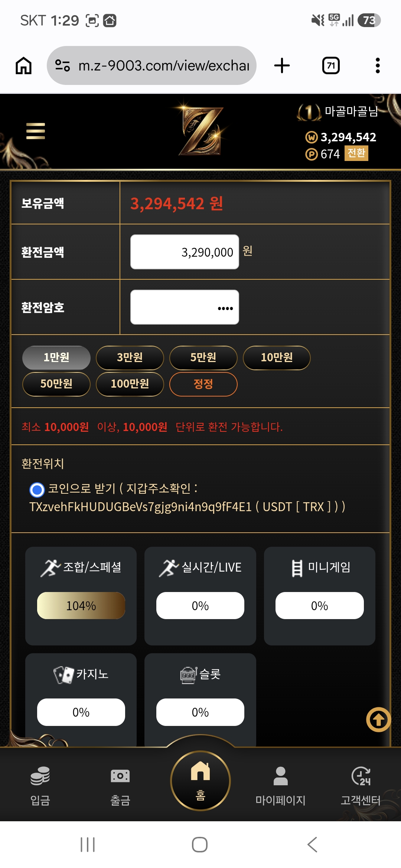Add 1만원 to the exchange amount
The width and height of the screenshot is (401, 868).
[56, 358]
